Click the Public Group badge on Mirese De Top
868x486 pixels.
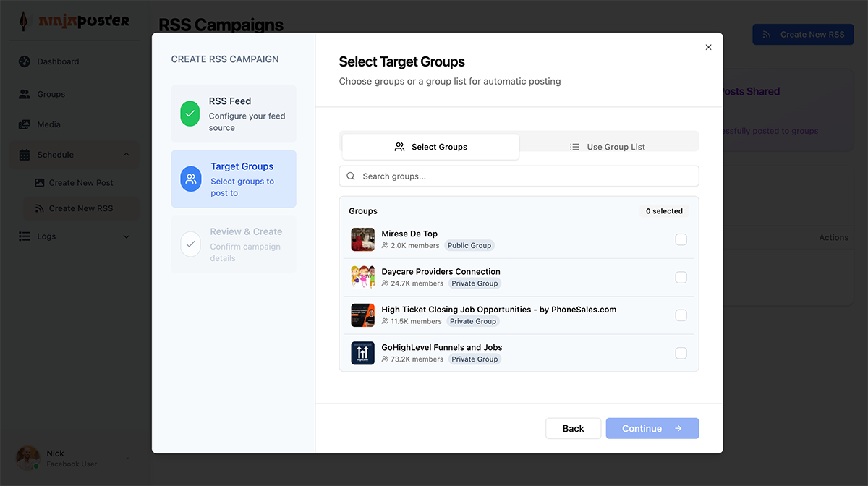pyautogui.click(x=469, y=246)
